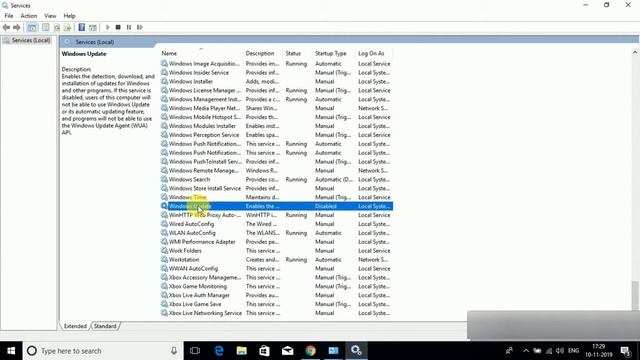Open the Mail app from the taskbar
The image size is (640, 360).
pos(288,351)
